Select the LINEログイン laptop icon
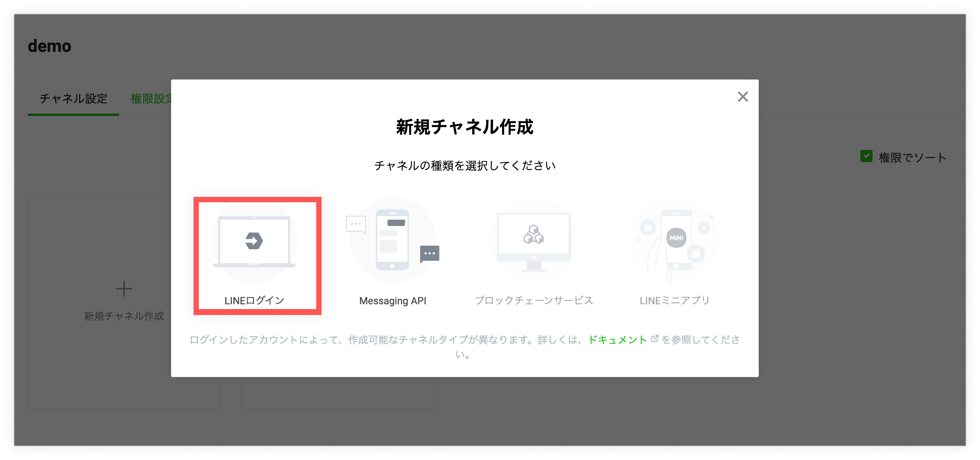The image size is (980, 460). point(254,241)
